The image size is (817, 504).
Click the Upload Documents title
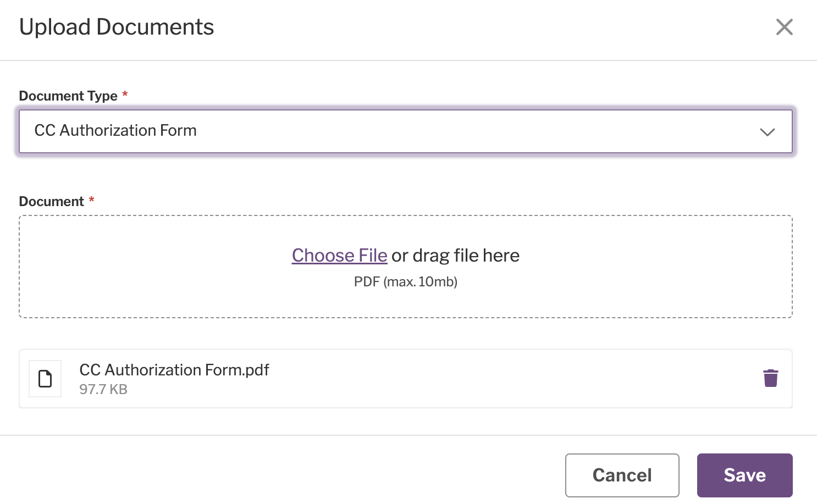pos(117,27)
